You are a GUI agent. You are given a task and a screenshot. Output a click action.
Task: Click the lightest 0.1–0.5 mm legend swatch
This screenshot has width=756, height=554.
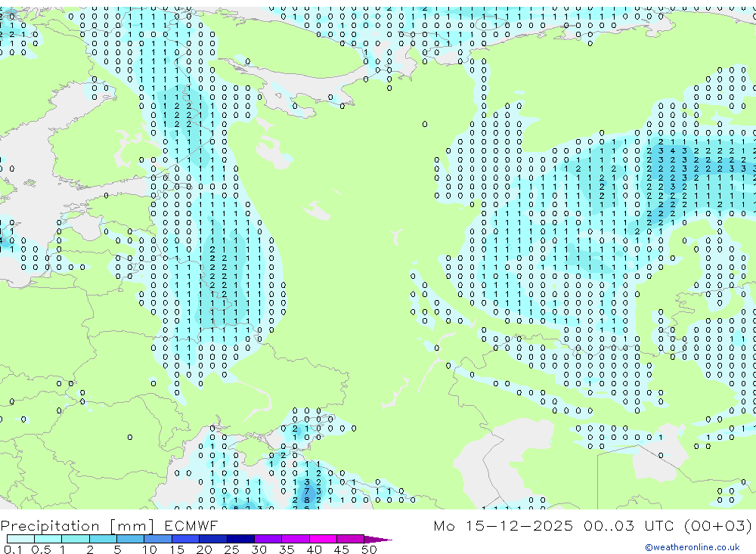[20, 539]
